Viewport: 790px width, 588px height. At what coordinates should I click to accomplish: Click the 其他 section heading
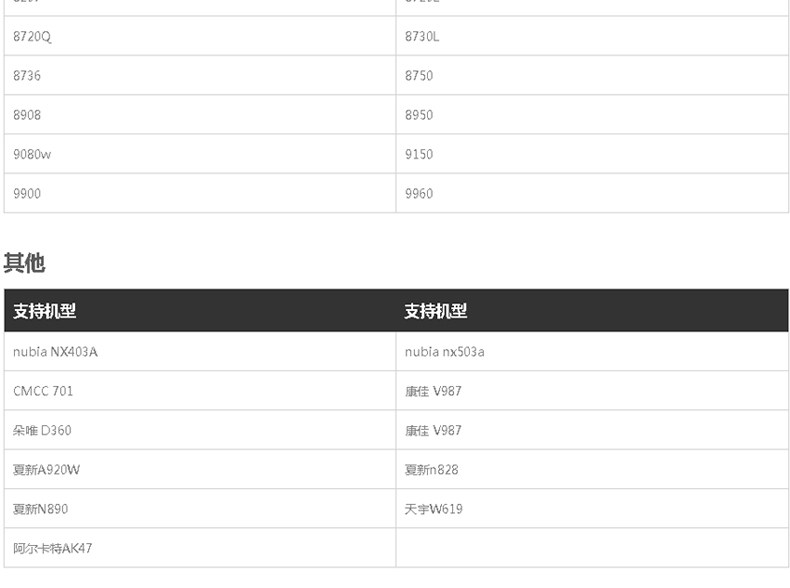pos(24,263)
